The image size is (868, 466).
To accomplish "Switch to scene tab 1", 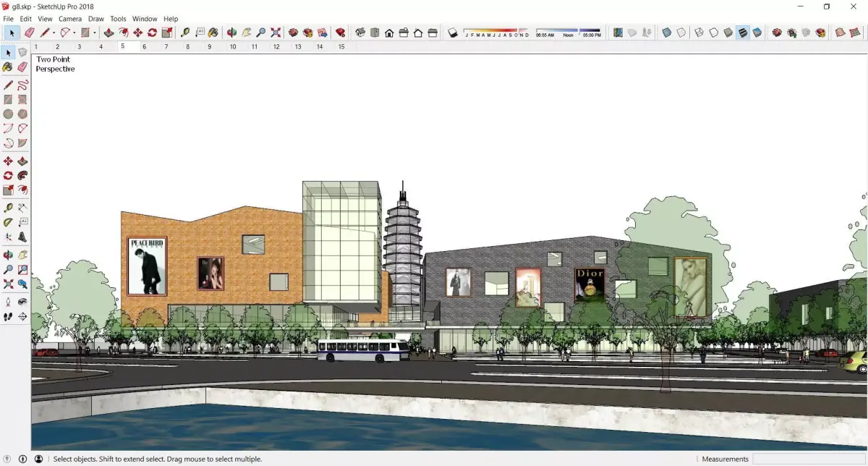I will [36, 46].
